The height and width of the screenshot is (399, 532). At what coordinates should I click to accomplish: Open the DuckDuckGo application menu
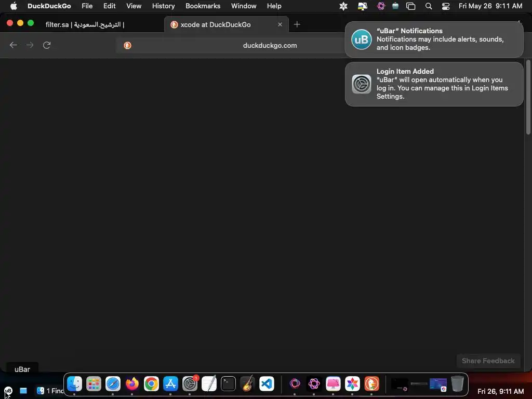(x=49, y=6)
